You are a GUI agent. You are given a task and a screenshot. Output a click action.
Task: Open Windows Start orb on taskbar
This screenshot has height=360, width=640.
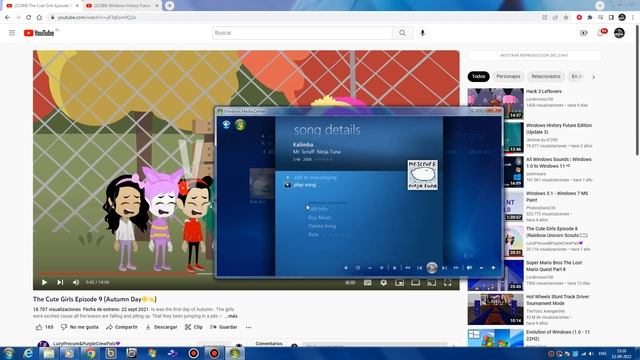tap(9, 353)
